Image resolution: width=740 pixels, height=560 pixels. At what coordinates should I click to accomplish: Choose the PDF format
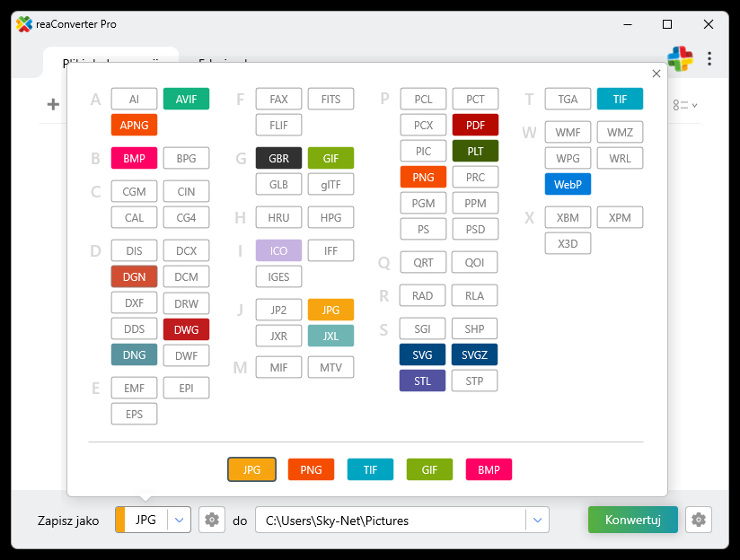point(475,125)
